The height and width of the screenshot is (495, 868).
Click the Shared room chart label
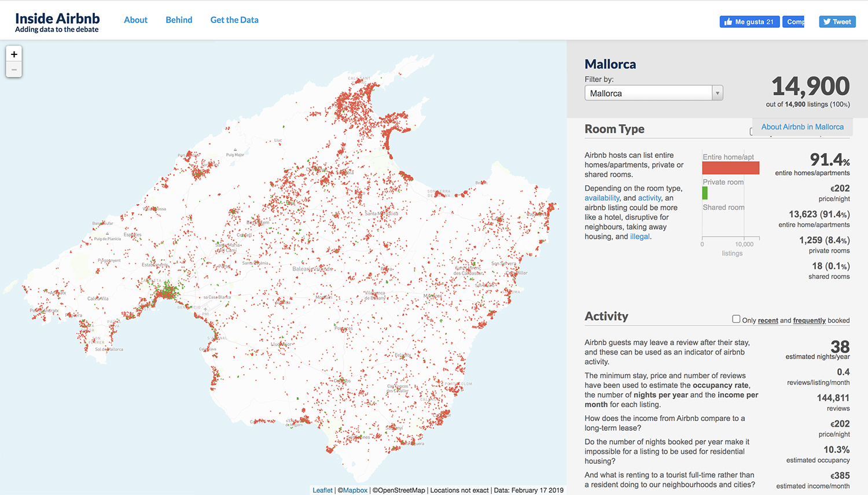click(723, 207)
